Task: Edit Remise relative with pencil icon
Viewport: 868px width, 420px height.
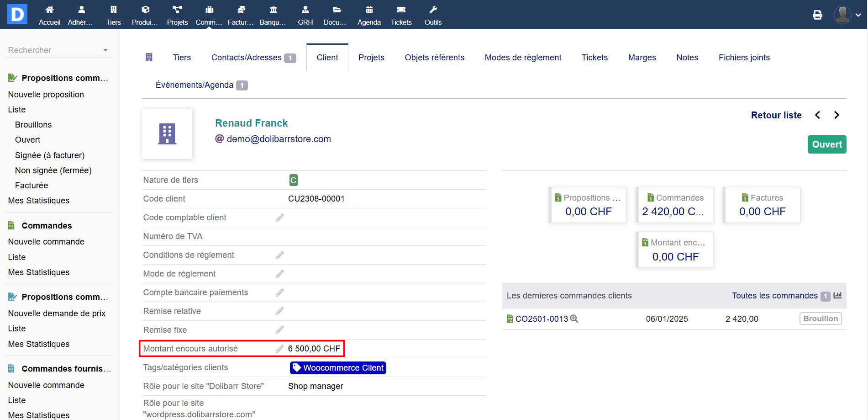Action: pyautogui.click(x=280, y=311)
